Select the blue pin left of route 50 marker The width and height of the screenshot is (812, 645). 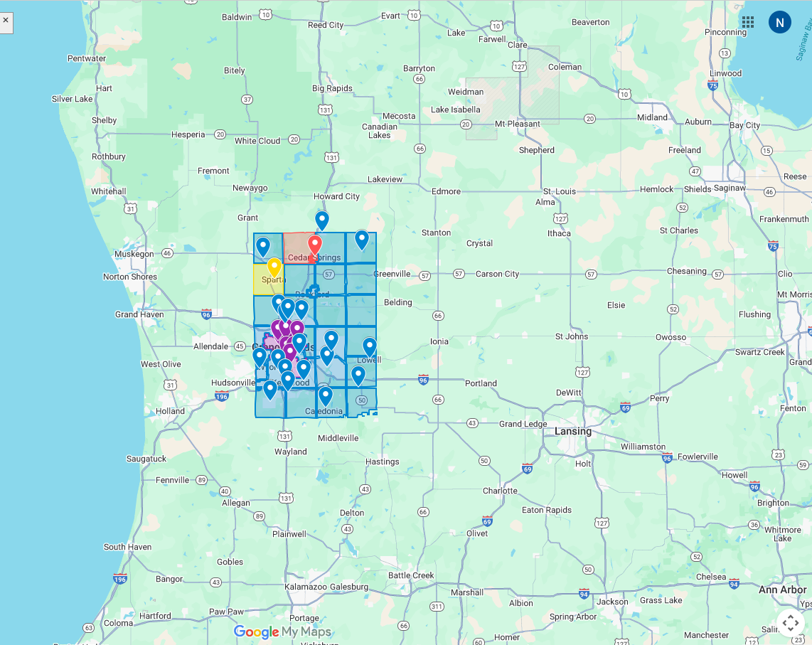click(358, 375)
